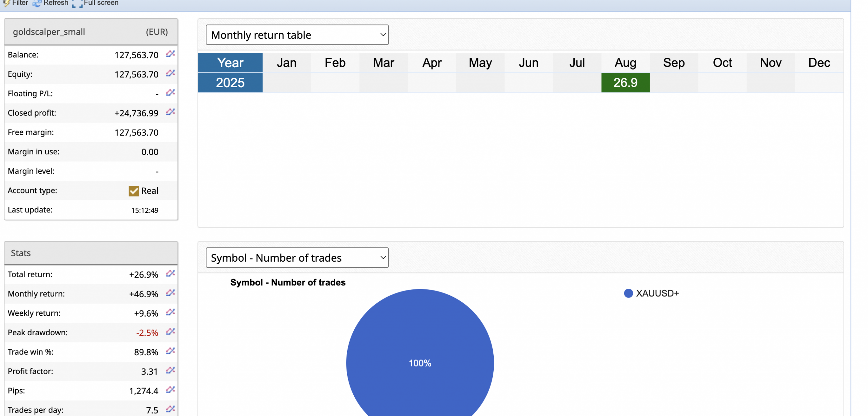868x416 pixels.
Task: Toggle XAUUSD+ legend entry in pie chart
Action: pos(651,294)
